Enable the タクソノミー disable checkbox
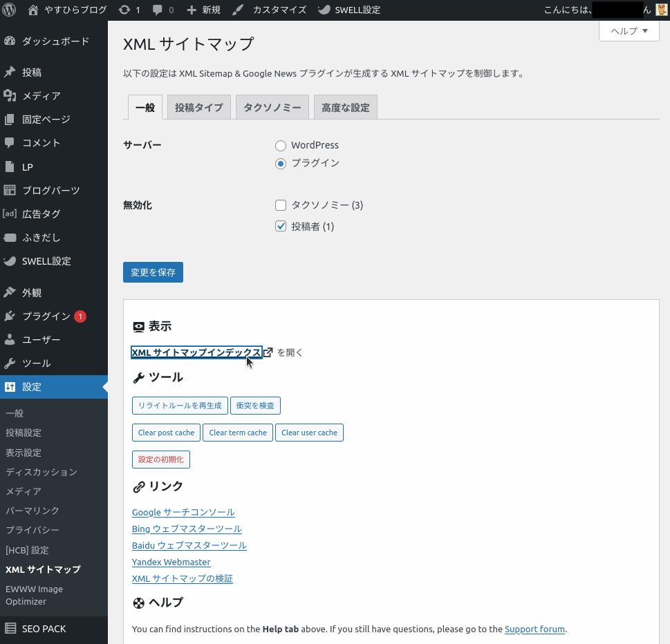This screenshot has width=670, height=644. 281,205
